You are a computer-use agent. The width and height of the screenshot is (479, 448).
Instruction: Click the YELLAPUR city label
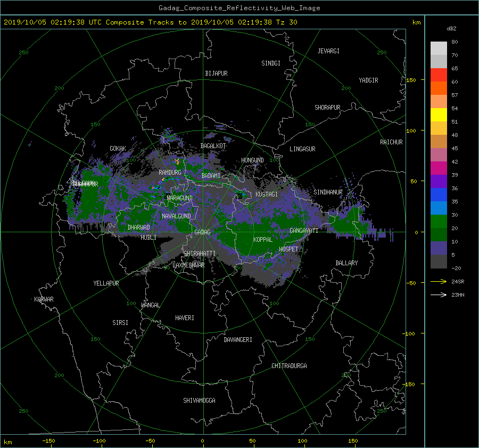click(106, 283)
